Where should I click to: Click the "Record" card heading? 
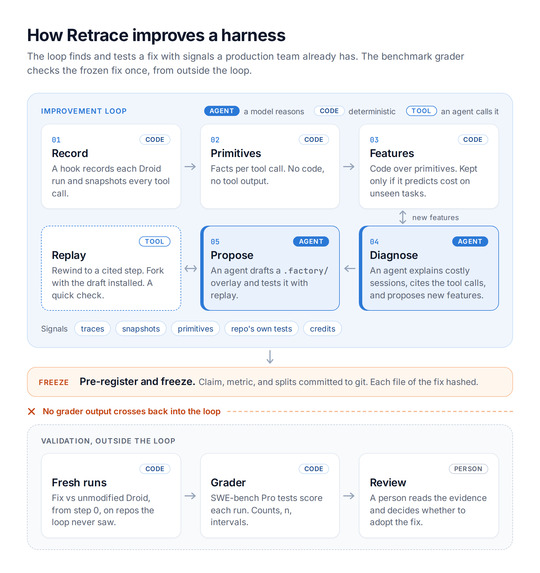(70, 153)
